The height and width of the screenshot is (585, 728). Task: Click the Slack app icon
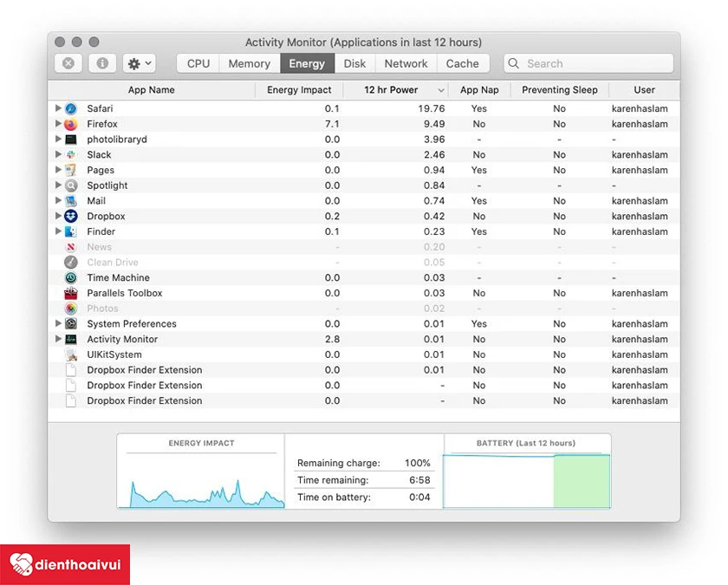tap(70, 154)
